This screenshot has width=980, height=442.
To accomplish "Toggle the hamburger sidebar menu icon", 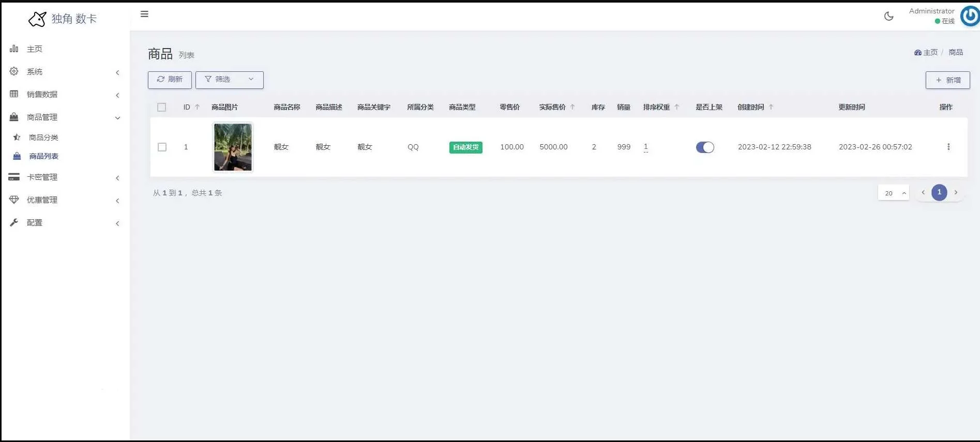I will 144,14.
